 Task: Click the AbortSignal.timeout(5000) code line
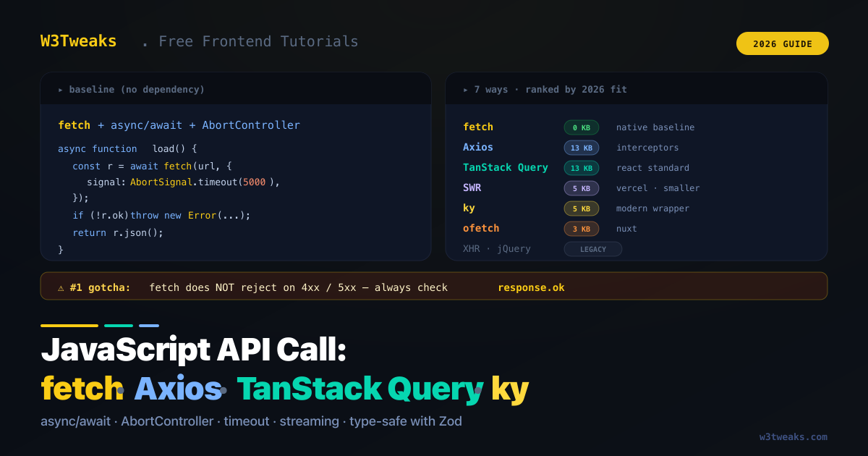pos(183,182)
